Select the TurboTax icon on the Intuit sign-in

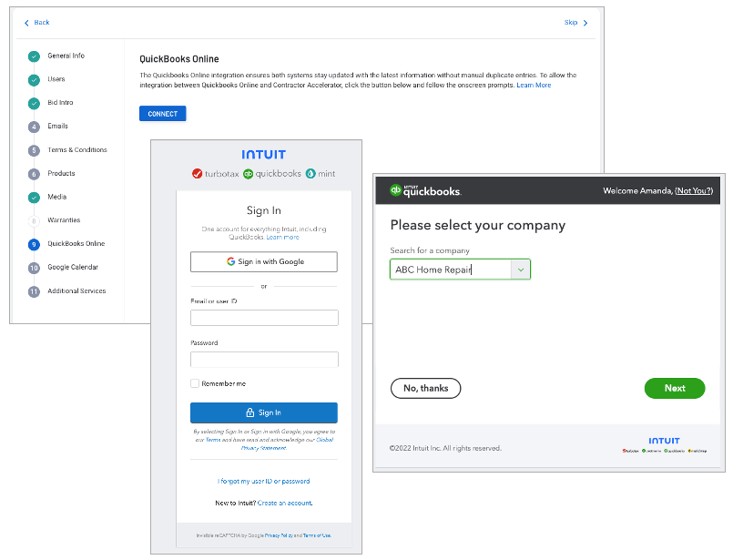197,172
